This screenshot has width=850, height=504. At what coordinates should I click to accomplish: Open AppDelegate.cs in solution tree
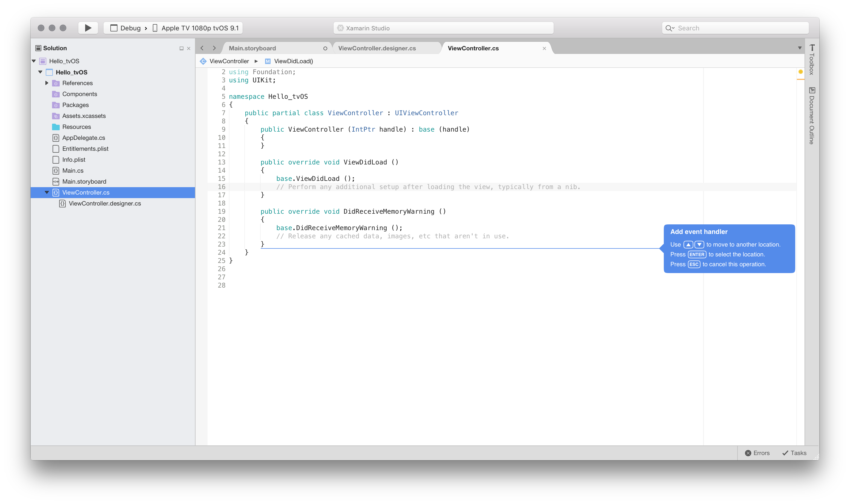[83, 138]
